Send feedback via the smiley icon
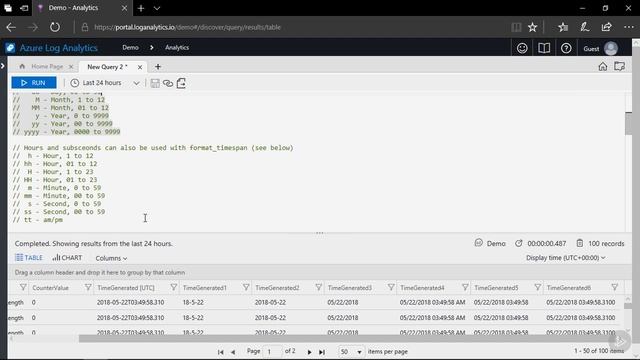The width and height of the screenshot is (640, 360). click(522, 48)
